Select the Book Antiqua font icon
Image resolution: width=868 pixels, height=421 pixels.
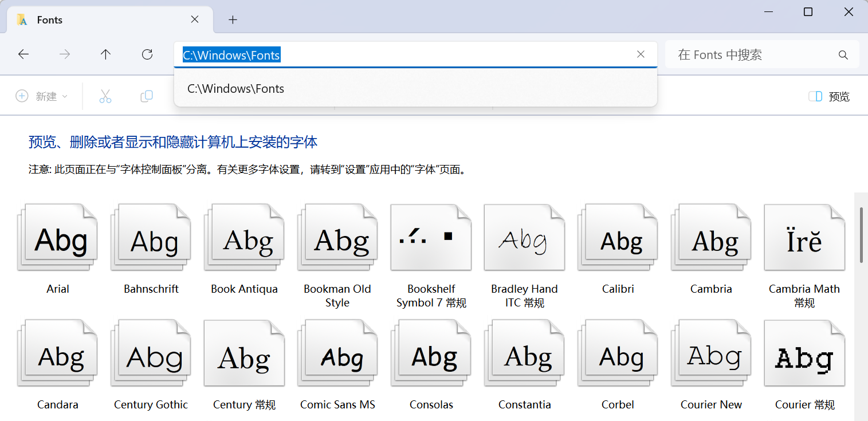point(244,237)
